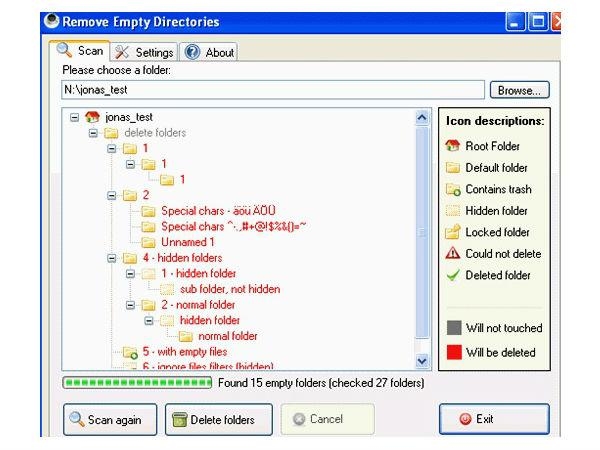Click the Hidden folder legend icon

(453, 211)
